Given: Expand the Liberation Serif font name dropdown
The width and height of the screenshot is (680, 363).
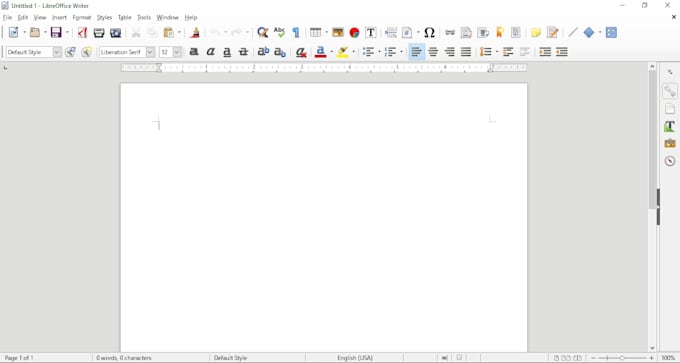Looking at the screenshot, I should pyautogui.click(x=150, y=52).
